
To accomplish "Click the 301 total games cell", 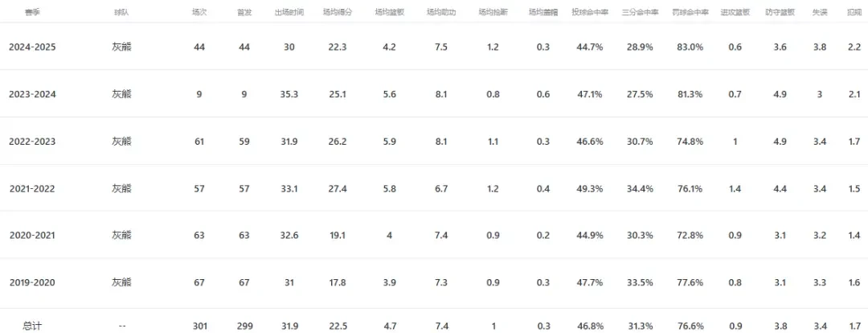I will pos(199,327).
